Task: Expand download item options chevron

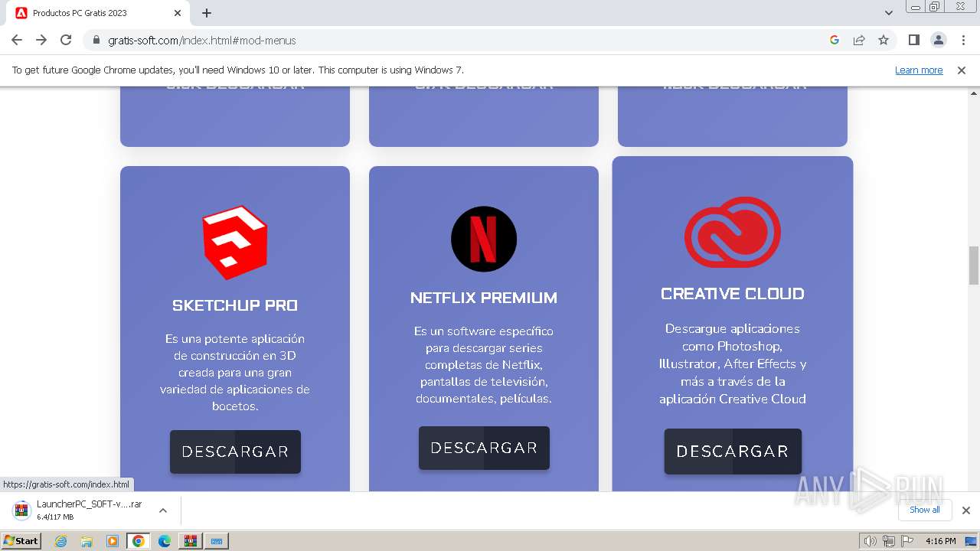Action: point(163,510)
